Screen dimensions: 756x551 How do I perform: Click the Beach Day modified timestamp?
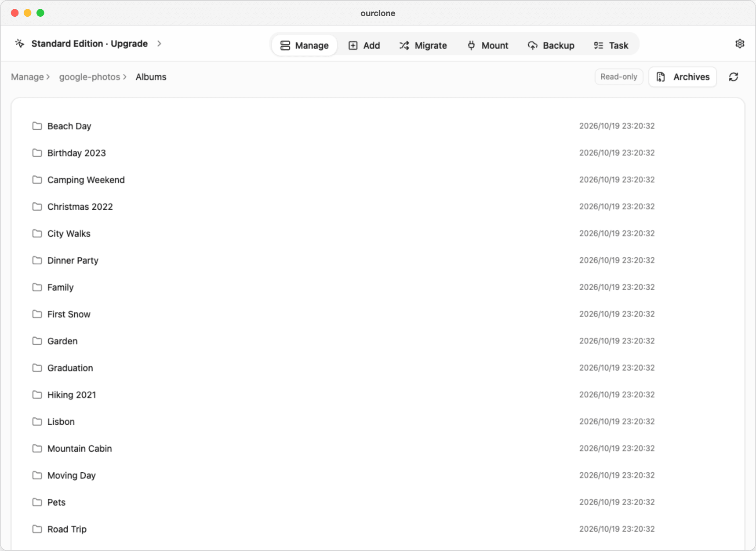click(617, 126)
